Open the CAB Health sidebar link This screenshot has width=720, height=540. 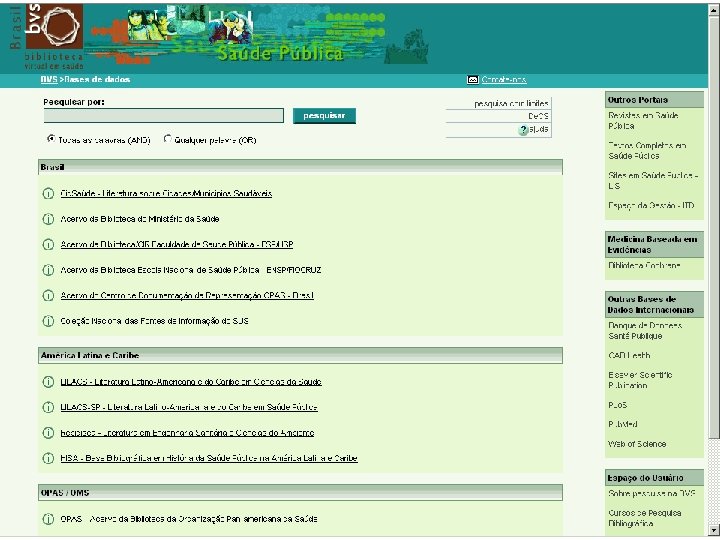[x=629, y=355]
